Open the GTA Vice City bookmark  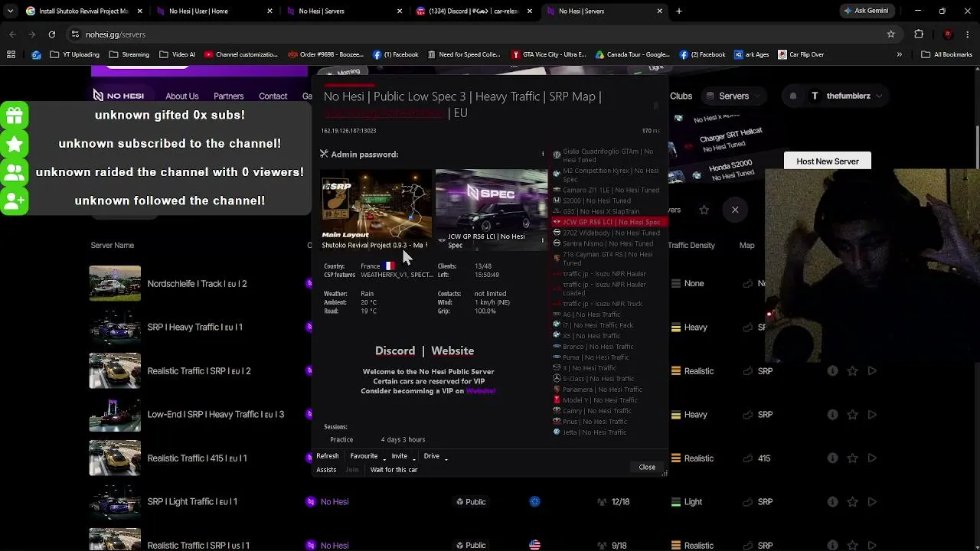(x=550, y=54)
